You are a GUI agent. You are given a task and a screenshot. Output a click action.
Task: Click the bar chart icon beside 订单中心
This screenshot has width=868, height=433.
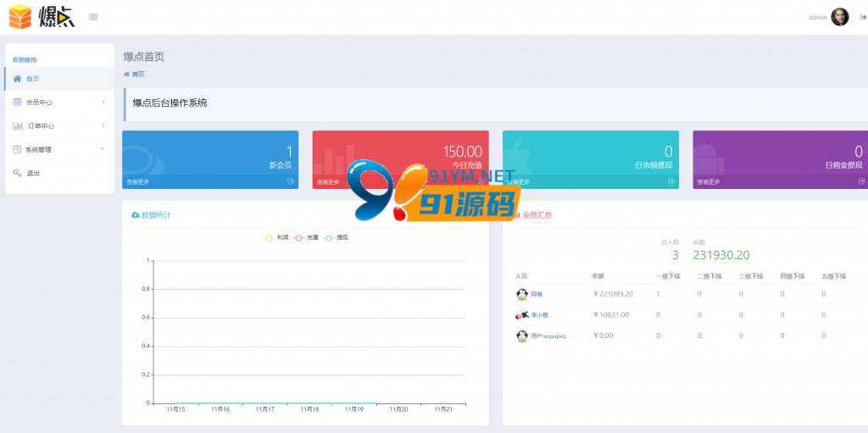pos(18,125)
